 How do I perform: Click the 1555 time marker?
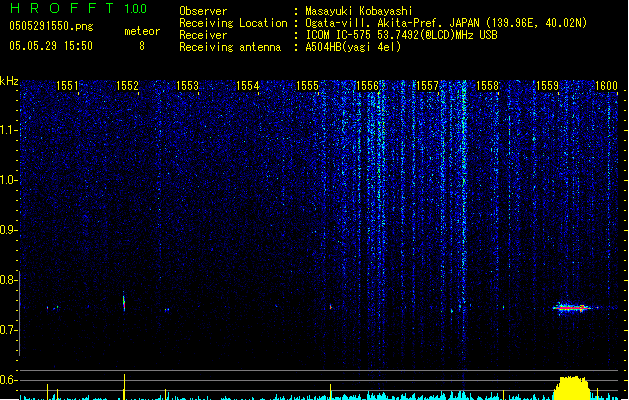coord(307,86)
